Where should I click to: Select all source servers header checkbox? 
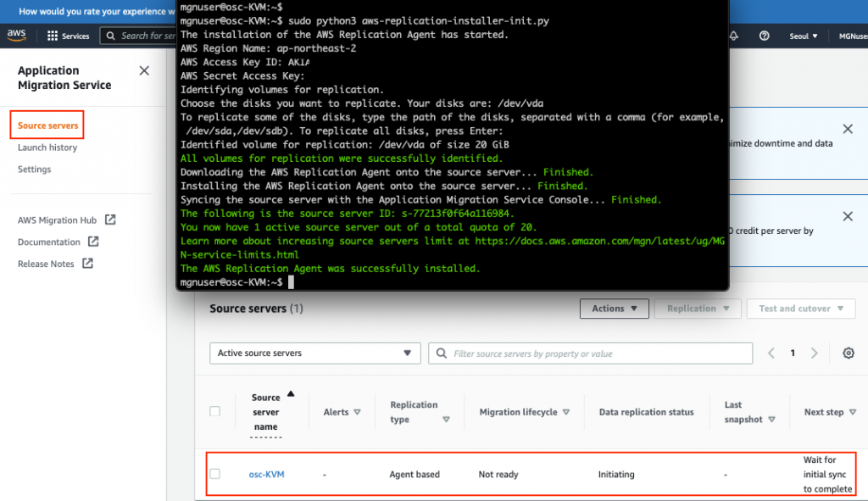[214, 411]
